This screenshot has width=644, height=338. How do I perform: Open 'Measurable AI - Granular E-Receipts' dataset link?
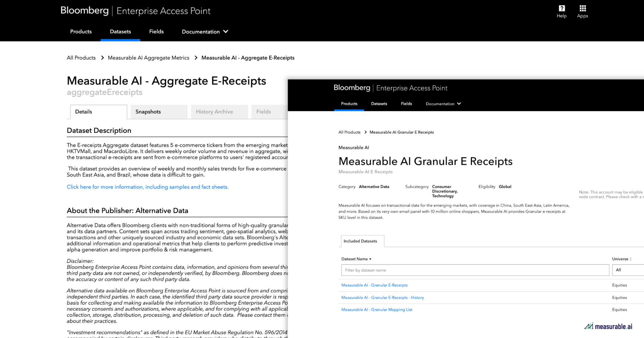374,285
